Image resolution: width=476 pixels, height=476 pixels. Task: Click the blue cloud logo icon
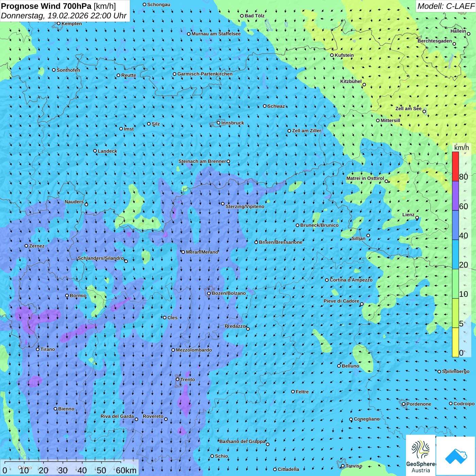pyautogui.click(x=456, y=456)
